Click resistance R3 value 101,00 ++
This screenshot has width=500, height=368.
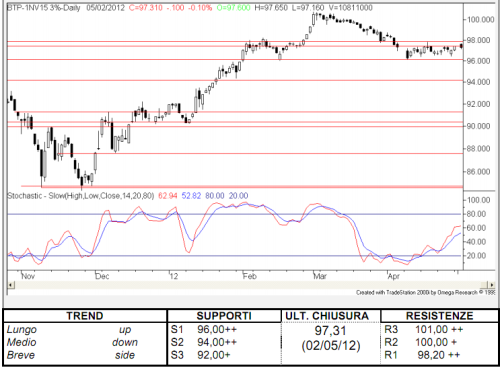[439, 329]
